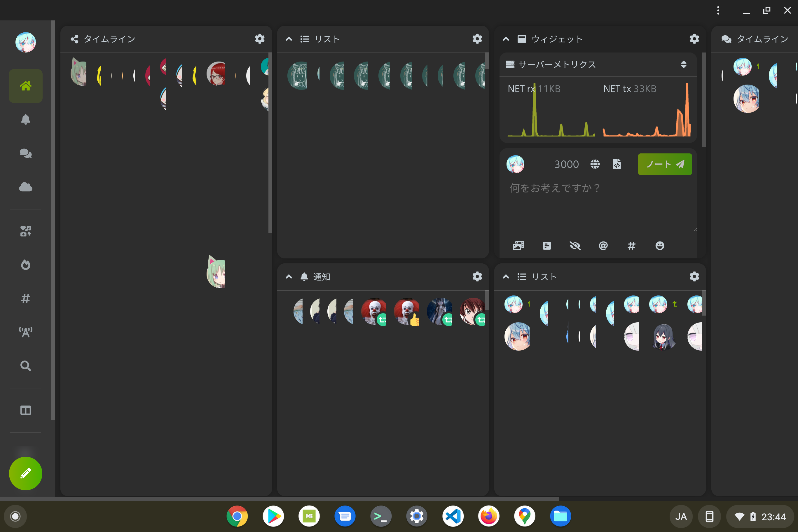Open messaging chat icon in sidebar

click(x=25, y=153)
